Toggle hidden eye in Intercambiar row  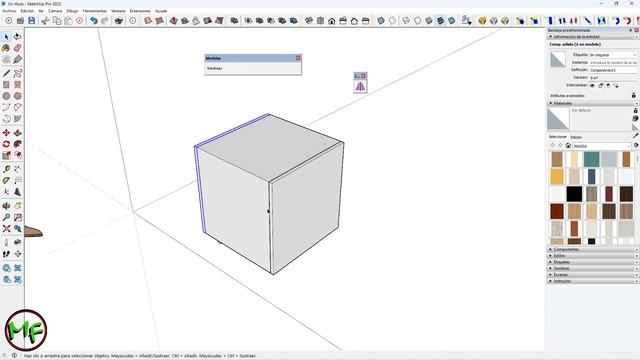(592, 85)
